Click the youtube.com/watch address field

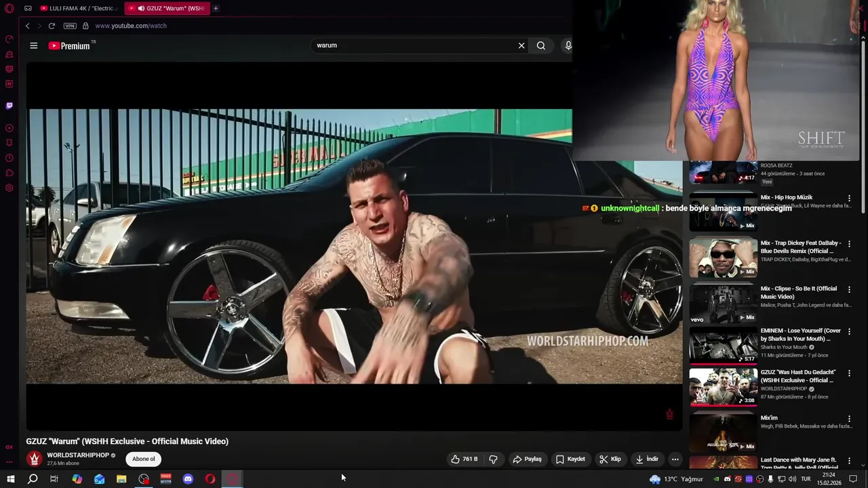point(131,26)
